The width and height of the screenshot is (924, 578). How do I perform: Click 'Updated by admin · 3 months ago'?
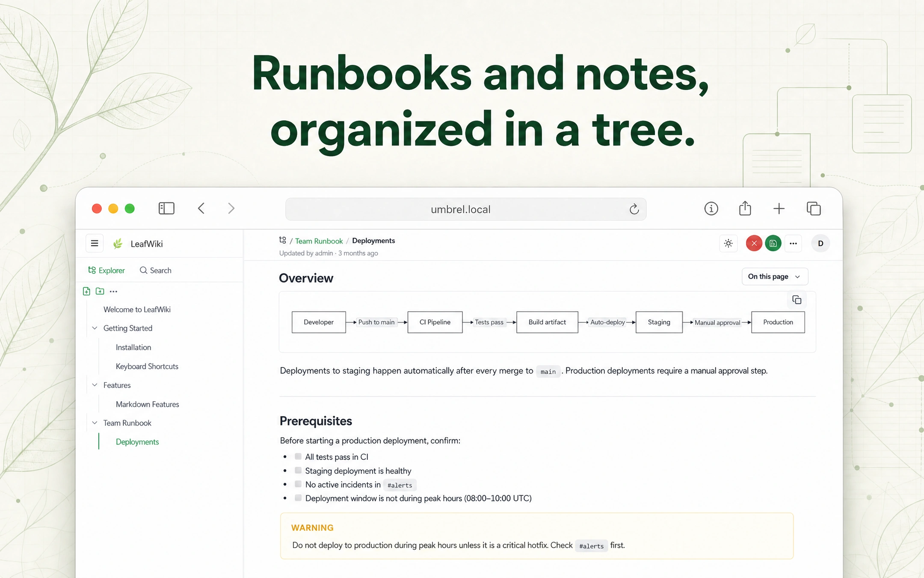[329, 253]
